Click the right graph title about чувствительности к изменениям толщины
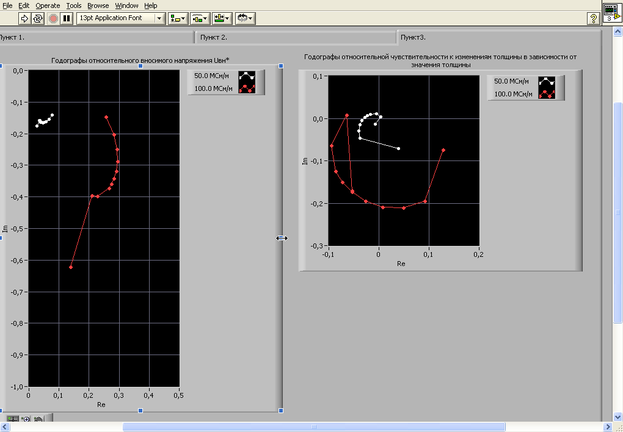This screenshot has width=623, height=432. [x=440, y=60]
